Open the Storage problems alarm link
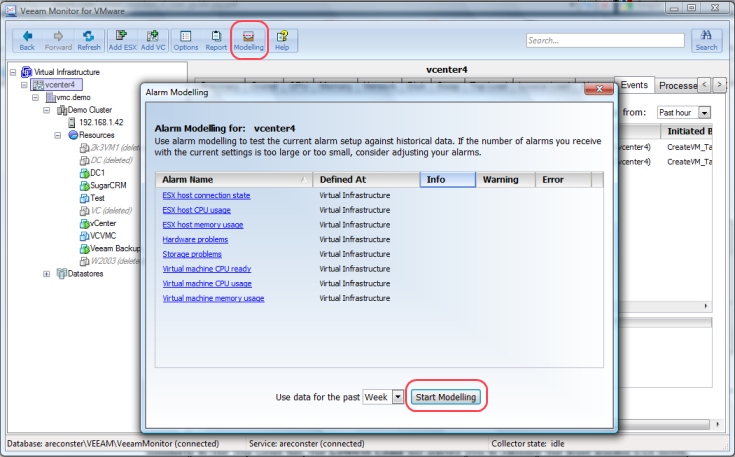Image resolution: width=735 pixels, height=457 pixels. [192, 254]
